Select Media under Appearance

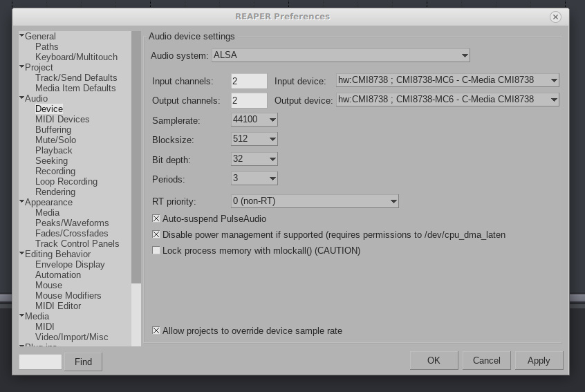point(48,213)
